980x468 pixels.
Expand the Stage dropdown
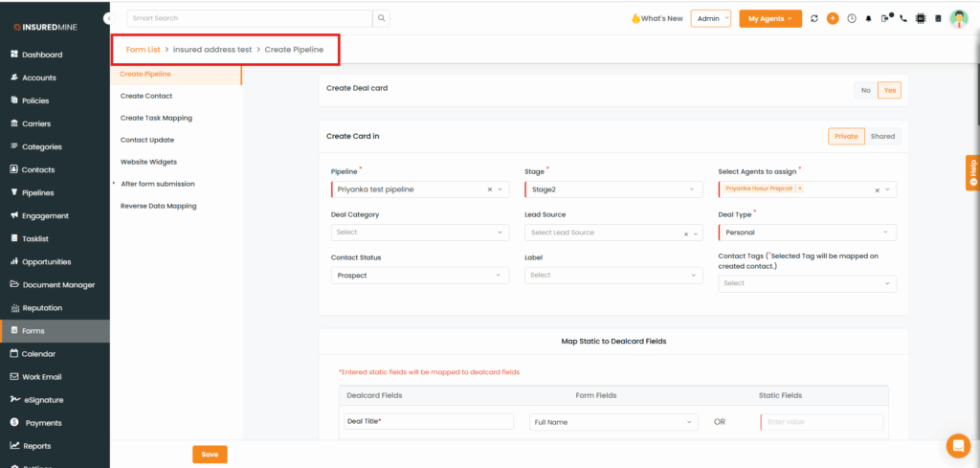[x=612, y=189]
